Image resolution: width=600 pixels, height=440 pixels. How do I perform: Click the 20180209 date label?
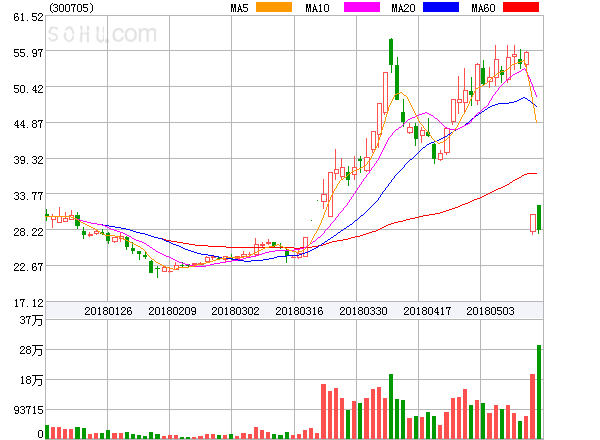pyautogui.click(x=172, y=311)
